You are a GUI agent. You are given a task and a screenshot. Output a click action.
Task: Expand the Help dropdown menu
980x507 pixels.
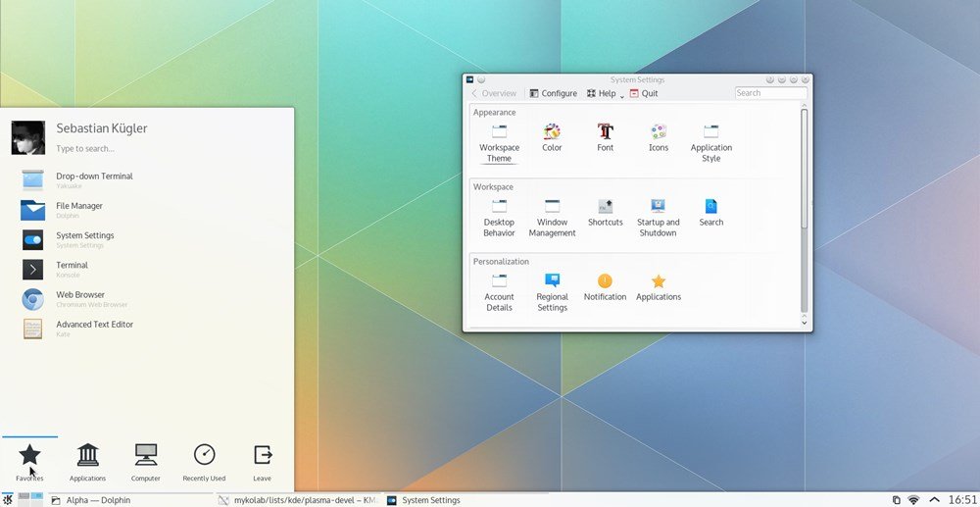click(606, 94)
